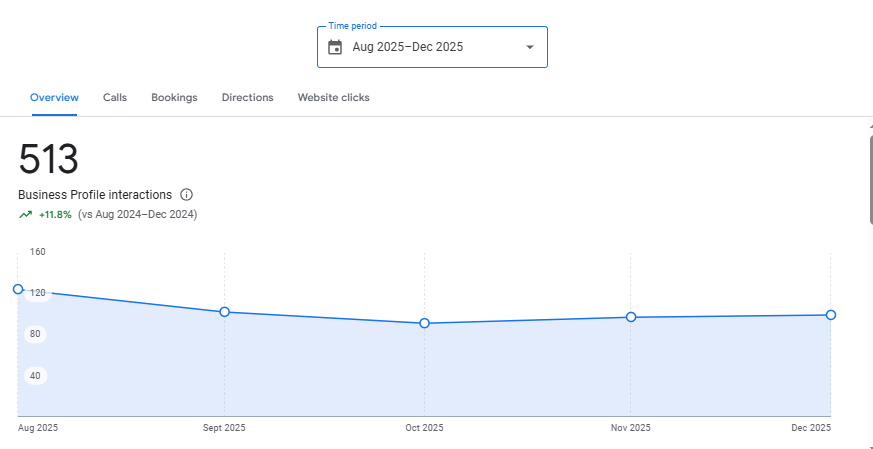
Task: Go to the Directions tab
Action: click(248, 97)
